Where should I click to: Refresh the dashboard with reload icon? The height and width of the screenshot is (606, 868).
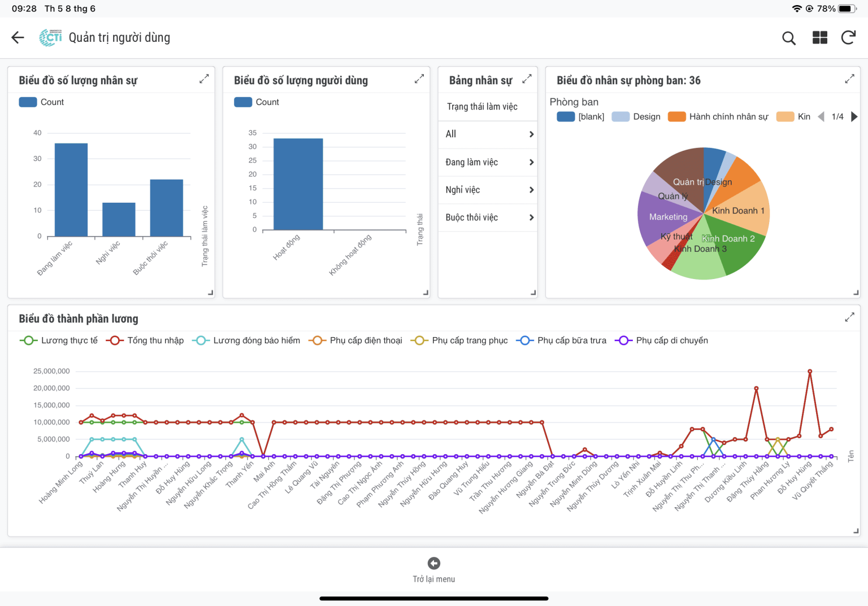pos(849,38)
